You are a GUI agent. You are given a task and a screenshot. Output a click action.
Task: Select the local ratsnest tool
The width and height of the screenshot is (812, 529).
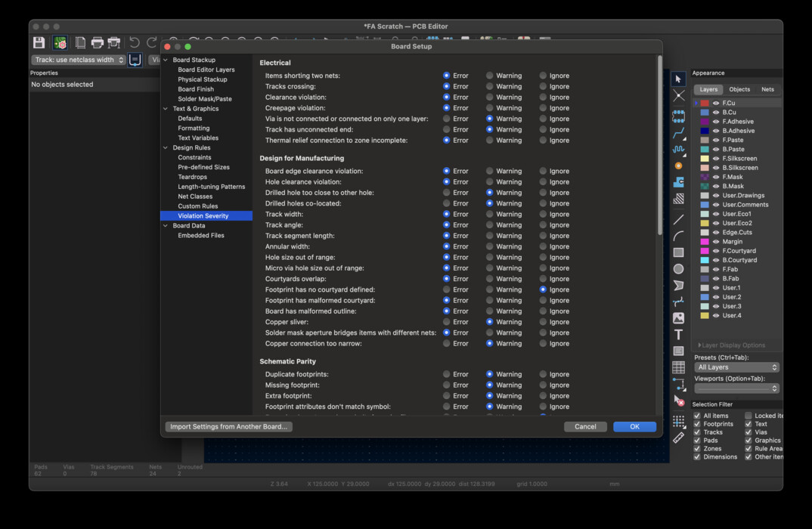[678, 96]
